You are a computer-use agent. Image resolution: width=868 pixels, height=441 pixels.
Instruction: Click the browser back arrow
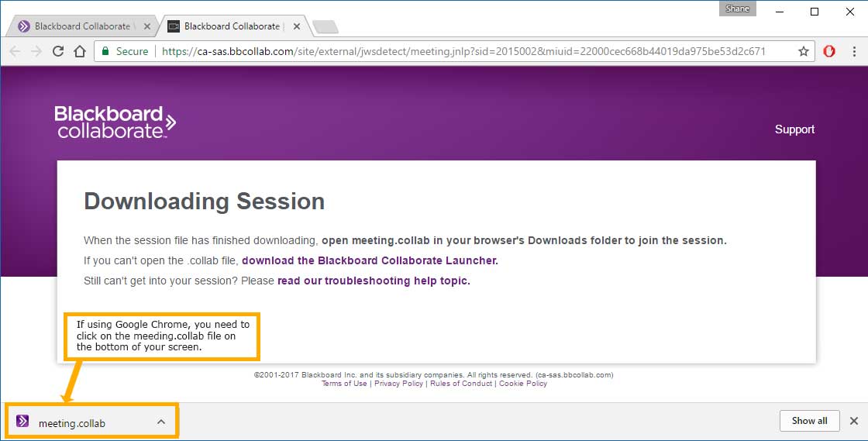point(15,51)
